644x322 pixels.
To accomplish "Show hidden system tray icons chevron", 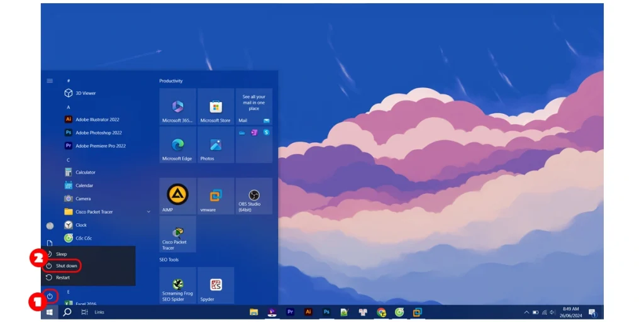I will [526, 312].
